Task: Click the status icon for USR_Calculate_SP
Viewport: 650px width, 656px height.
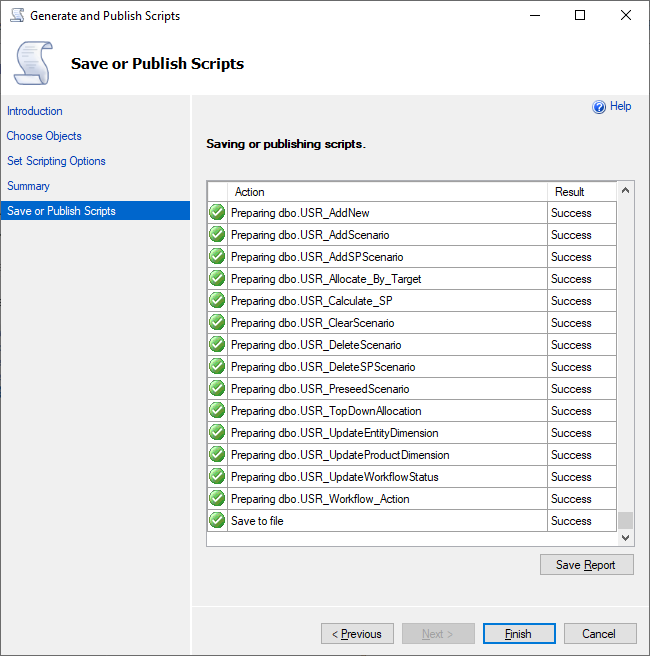Action: 217,301
